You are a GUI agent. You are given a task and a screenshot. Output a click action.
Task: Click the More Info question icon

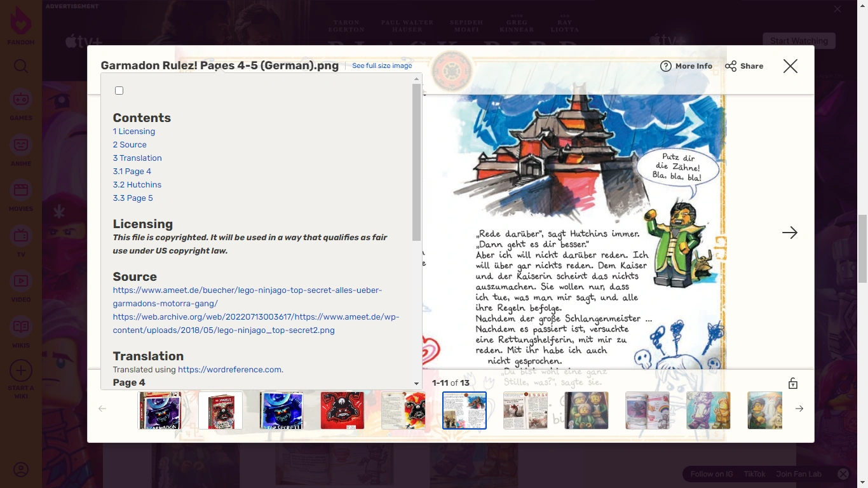pos(666,66)
